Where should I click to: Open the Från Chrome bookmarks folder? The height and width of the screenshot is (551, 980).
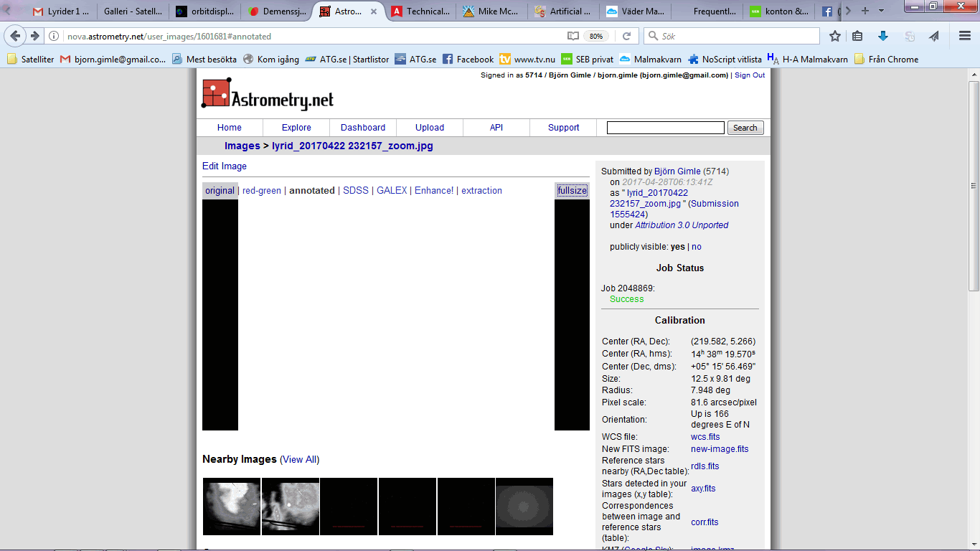point(886,60)
